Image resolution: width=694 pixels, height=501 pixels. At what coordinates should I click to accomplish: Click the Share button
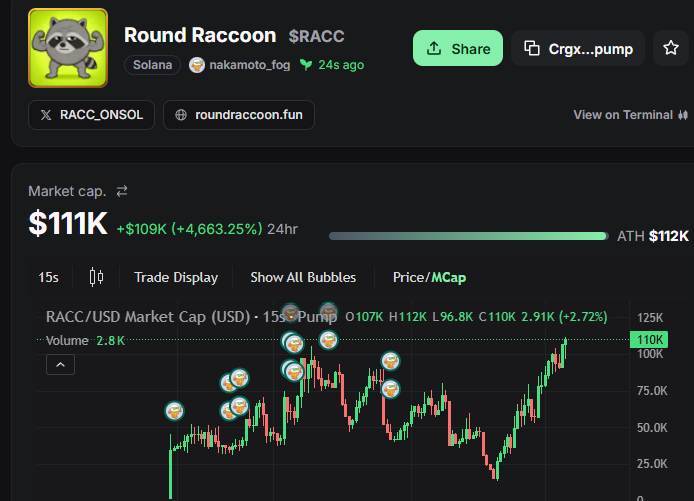[x=458, y=48]
